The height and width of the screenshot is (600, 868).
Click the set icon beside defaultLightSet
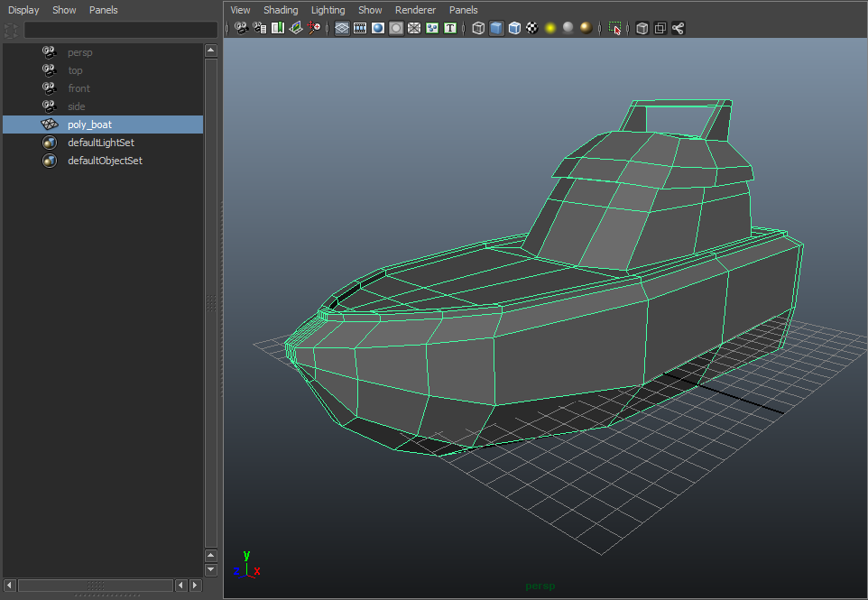tap(50, 143)
